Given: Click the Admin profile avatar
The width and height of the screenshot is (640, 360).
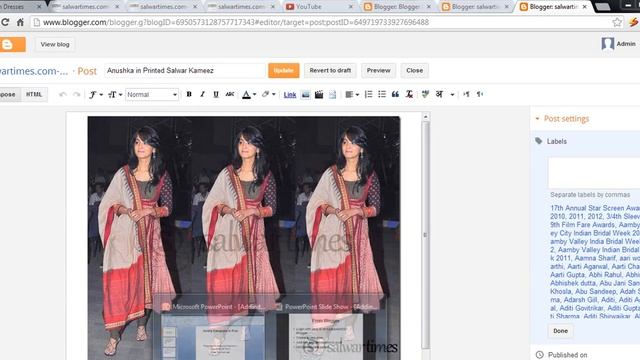Looking at the screenshot, I should [607, 44].
